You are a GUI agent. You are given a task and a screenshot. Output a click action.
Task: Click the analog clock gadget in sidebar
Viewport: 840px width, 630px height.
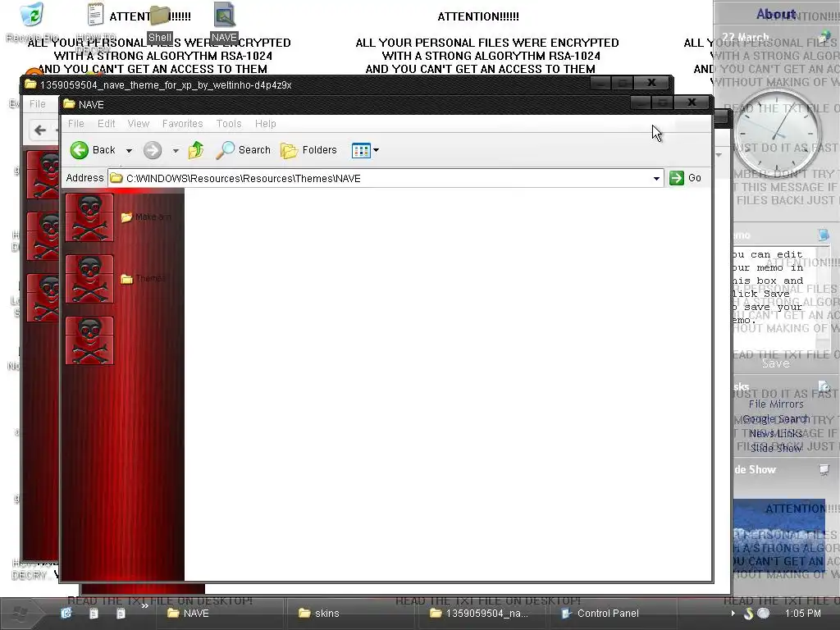pos(777,132)
